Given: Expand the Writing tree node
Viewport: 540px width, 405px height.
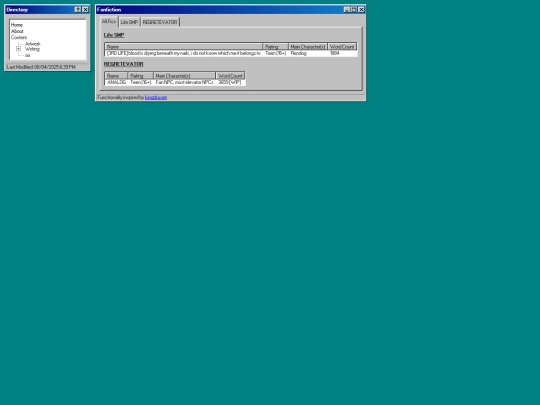Looking at the screenshot, I should [x=19, y=49].
